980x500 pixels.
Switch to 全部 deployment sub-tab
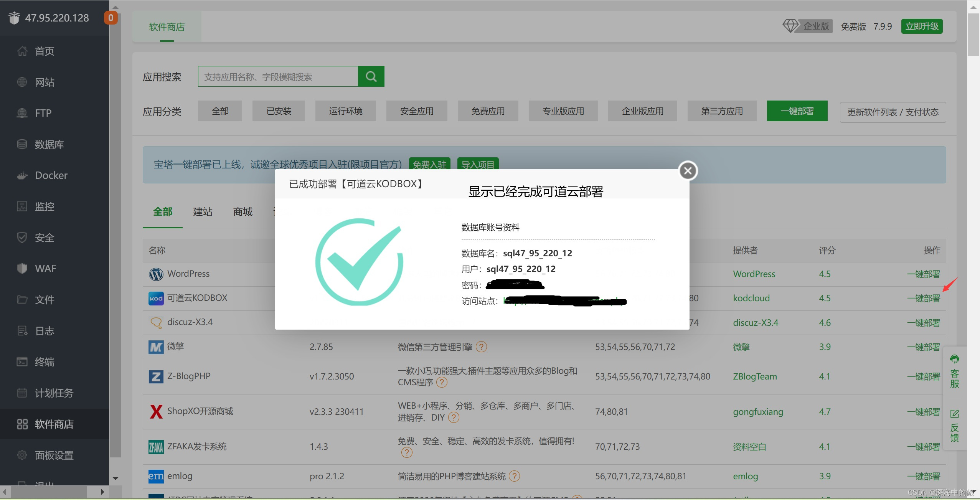coord(163,212)
